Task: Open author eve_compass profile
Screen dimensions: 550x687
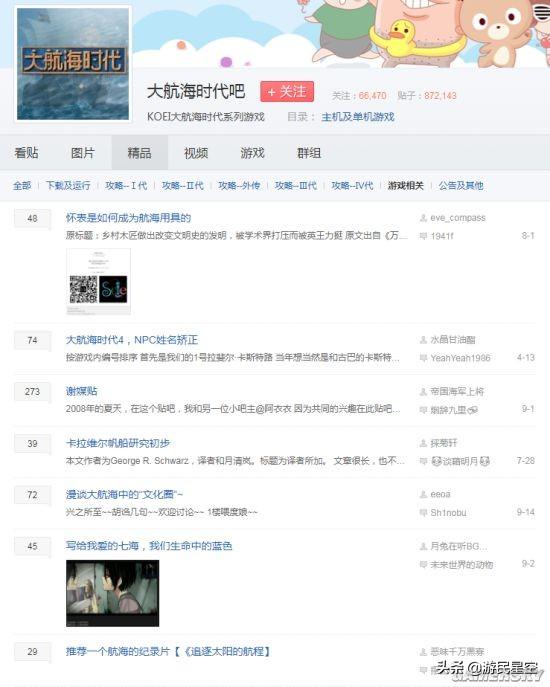Action: coord(458,218)
